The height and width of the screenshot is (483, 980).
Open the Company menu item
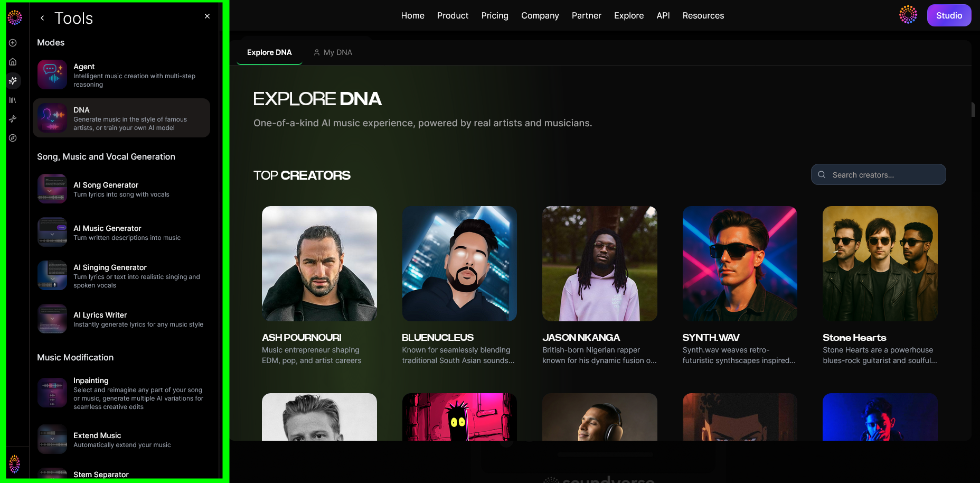[x=540, y=16]
